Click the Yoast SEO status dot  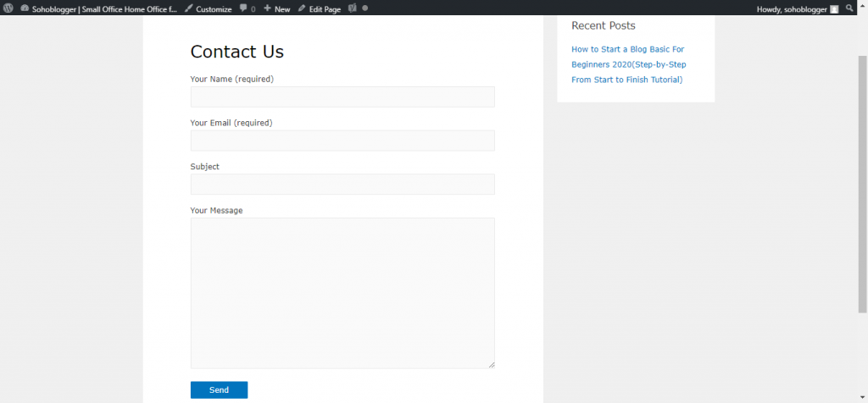pyautogui.click(x=365, y=8)
